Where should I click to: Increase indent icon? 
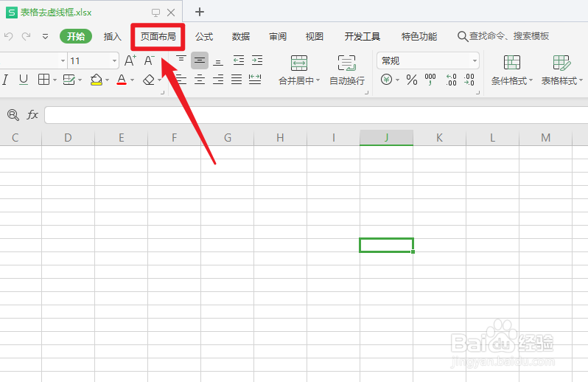257,60
